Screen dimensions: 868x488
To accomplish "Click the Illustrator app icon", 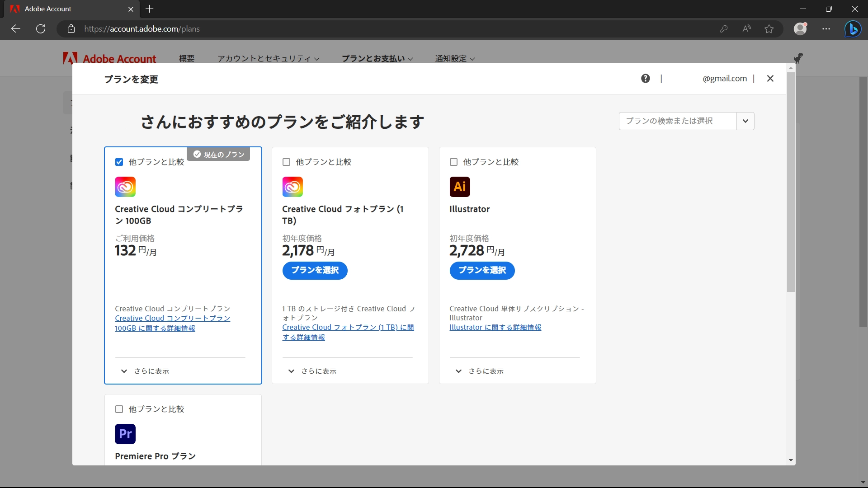I will coord(460,187).
